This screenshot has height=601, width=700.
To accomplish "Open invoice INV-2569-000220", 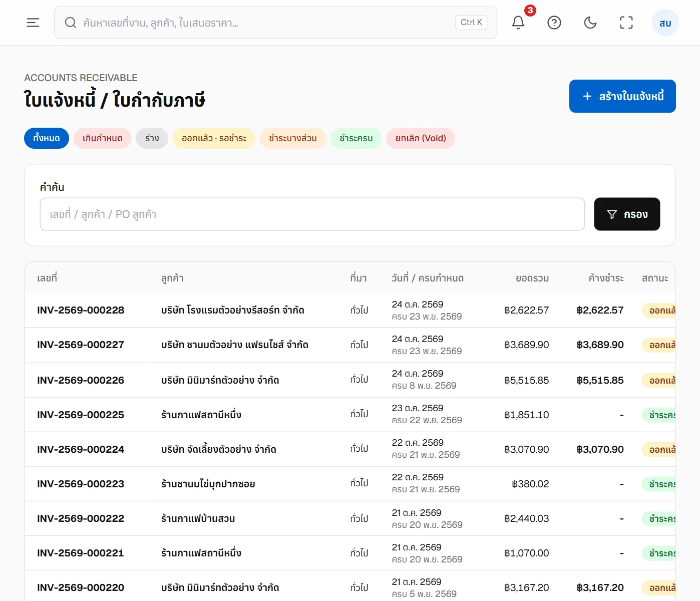I will tap(81, 587).
